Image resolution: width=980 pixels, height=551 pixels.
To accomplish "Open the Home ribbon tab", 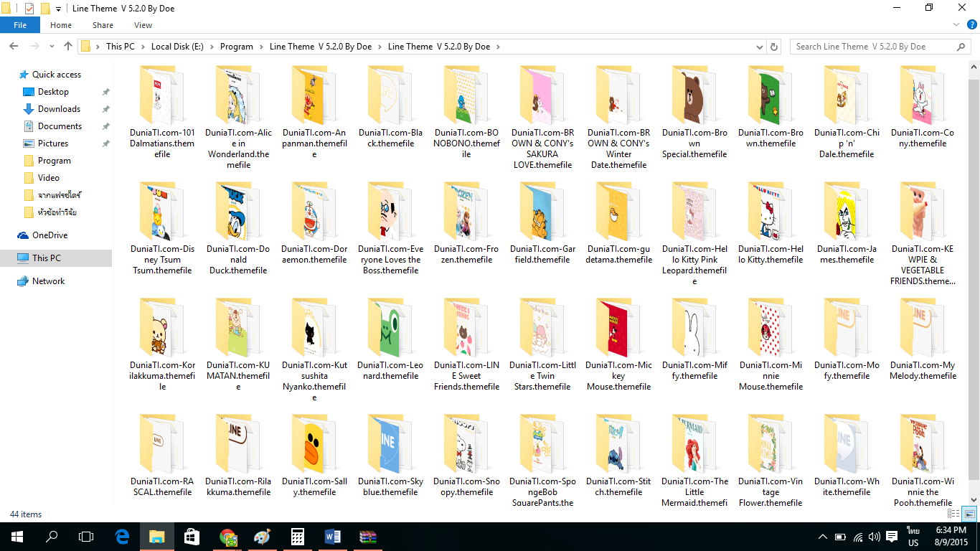I will (61, 25).
